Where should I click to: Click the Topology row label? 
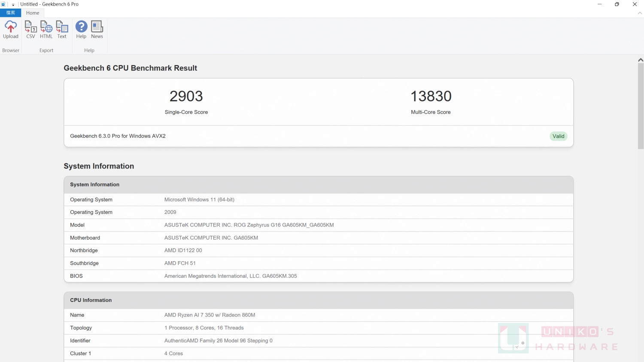[81, 328]
